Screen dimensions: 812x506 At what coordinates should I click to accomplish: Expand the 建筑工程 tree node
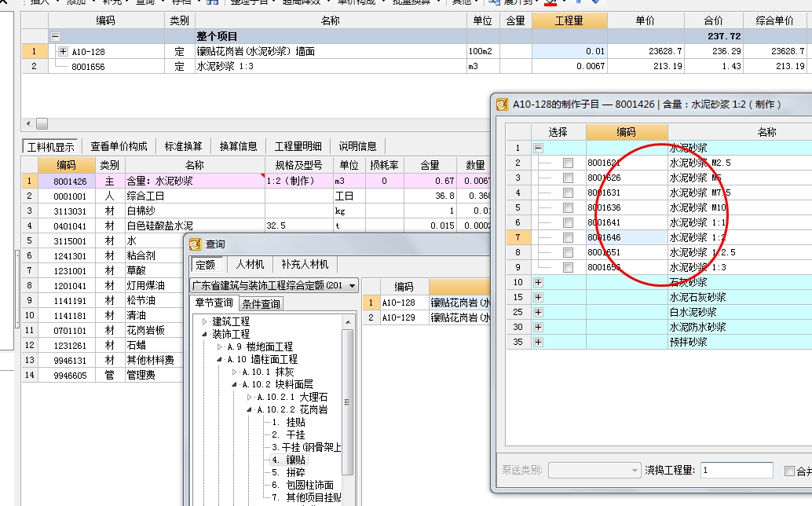click(x=204, y=321)
